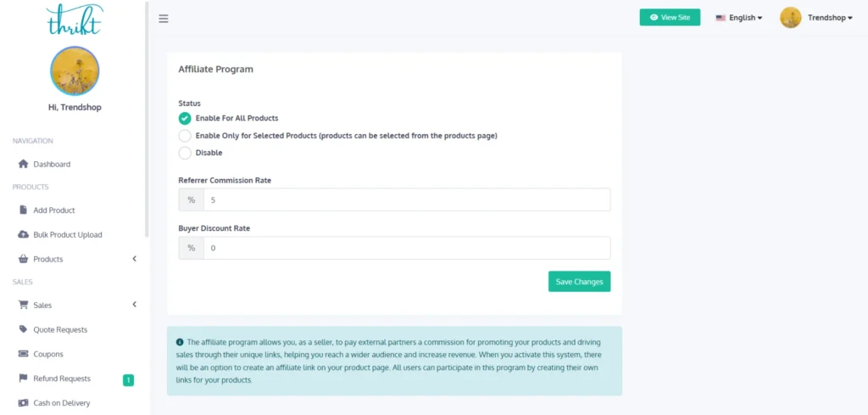
Task: Click the Dashboard home icon
Action: click(x=24, y=164)
